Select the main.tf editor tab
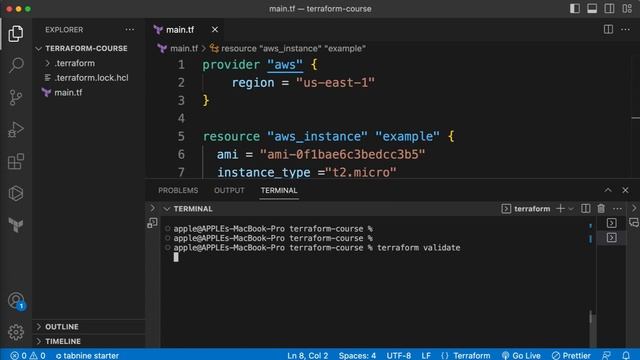 click(x=180, y=29)
